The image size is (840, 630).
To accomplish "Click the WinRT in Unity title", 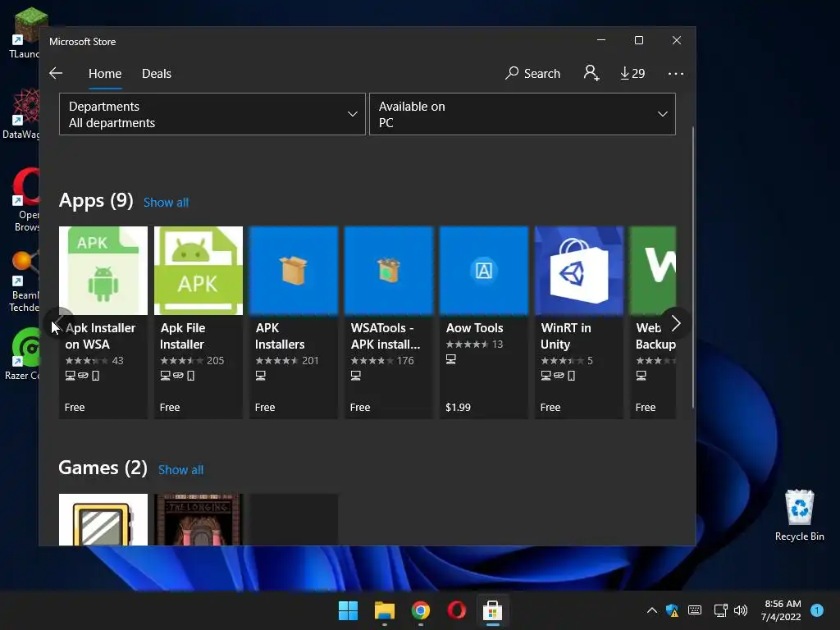I will pyautogui.click(x=566, y=336).
